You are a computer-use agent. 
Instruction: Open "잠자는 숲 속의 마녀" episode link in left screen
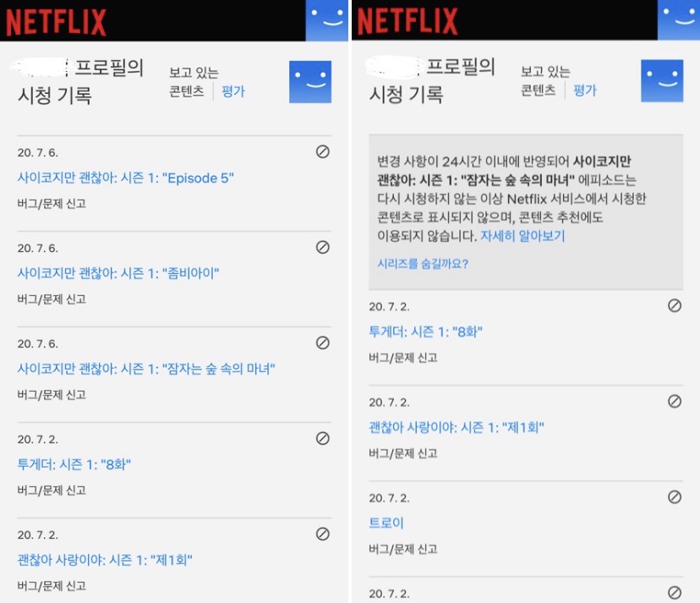[x=146, y=369]
